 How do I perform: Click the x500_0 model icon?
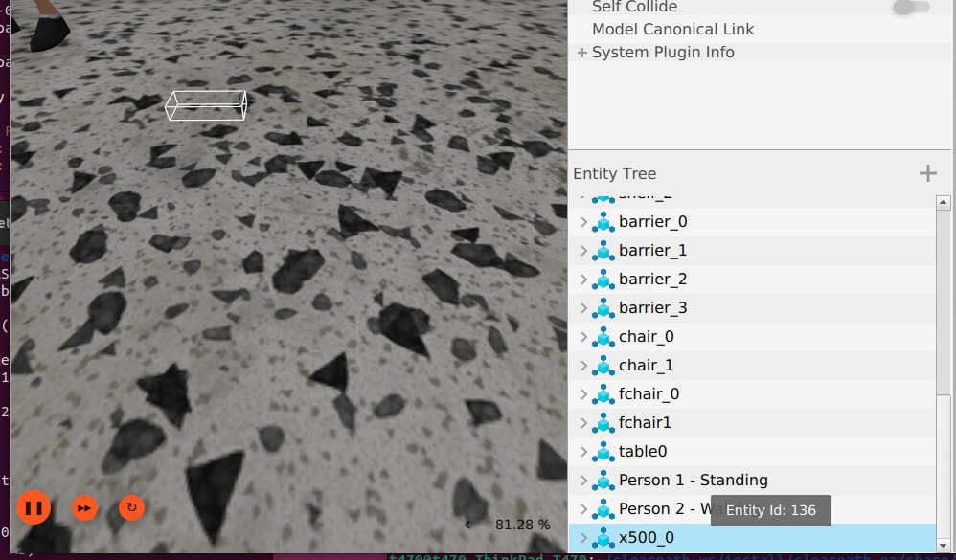click(x=603, y=538)
